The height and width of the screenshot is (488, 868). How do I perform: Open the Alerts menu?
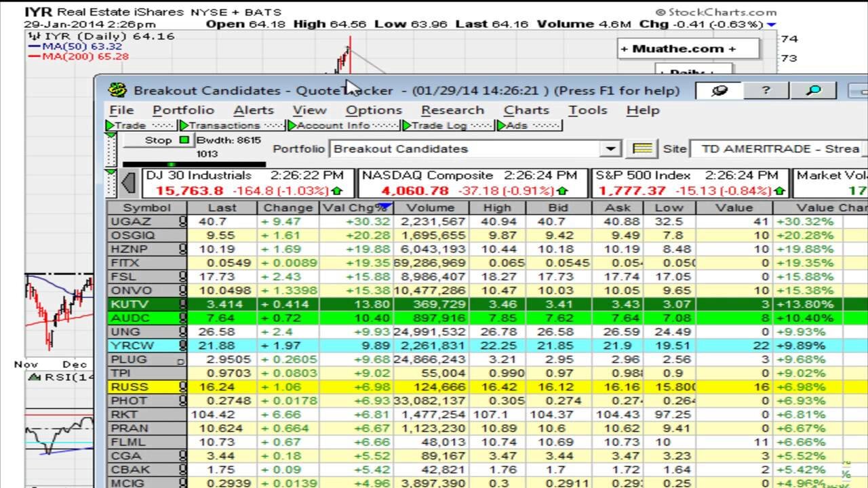(254, 110)
